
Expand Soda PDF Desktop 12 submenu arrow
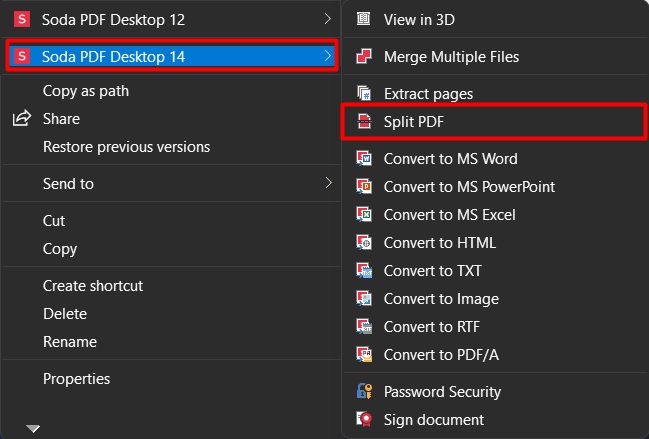(328, 19)
